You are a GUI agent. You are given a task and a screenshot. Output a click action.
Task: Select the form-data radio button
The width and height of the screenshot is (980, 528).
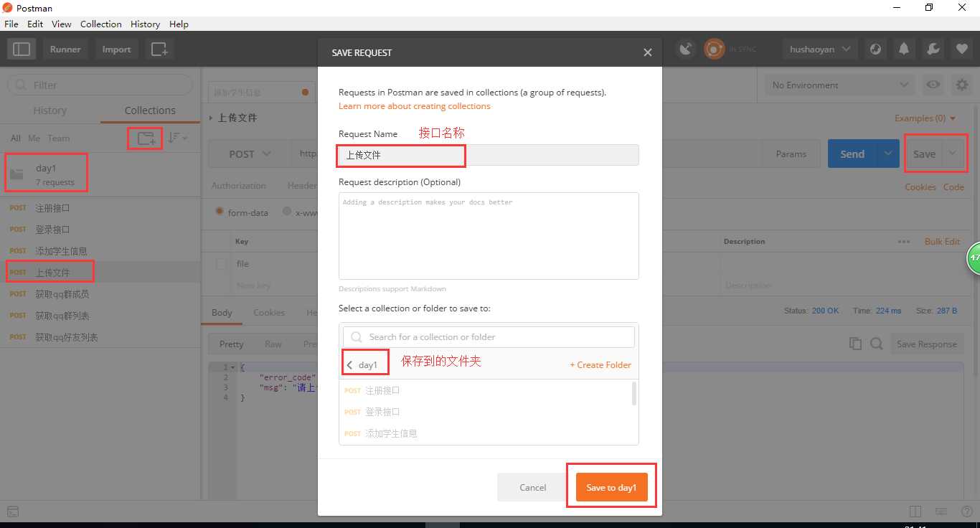point(220,212)
